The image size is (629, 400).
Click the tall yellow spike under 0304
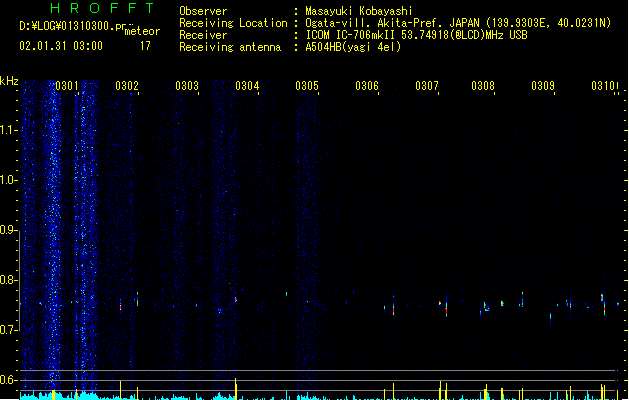click(x=235, y=388)
